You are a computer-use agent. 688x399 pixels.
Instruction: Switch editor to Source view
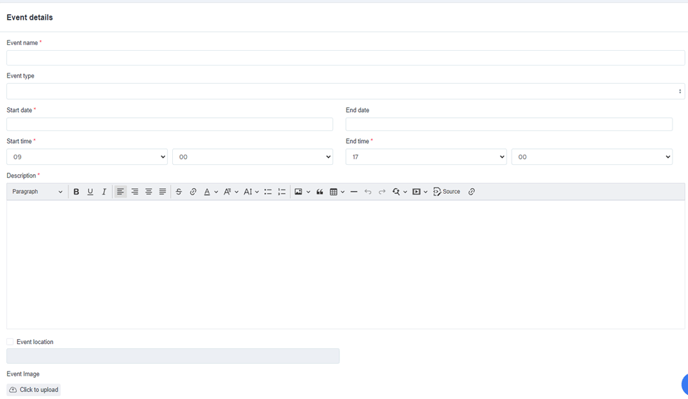[447, 192]
